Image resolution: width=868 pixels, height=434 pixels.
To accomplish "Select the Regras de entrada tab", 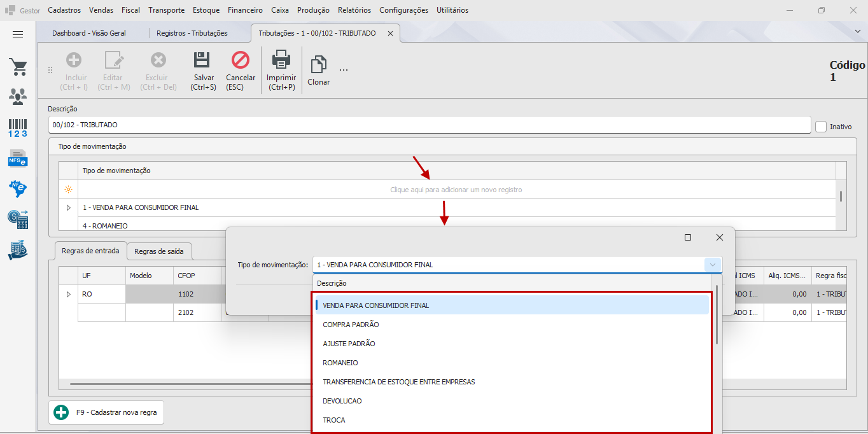I will [x=90, y=251].
